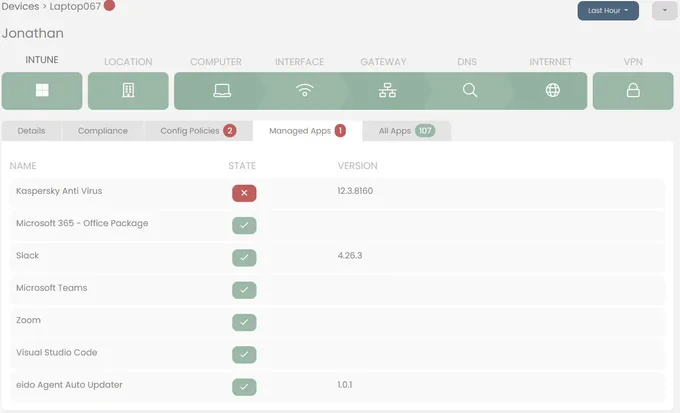Image resolution: width=680 pixels, height=413 pixels.
Task: Click the red status dot beside Laptop067
Action: coord(109,6)
